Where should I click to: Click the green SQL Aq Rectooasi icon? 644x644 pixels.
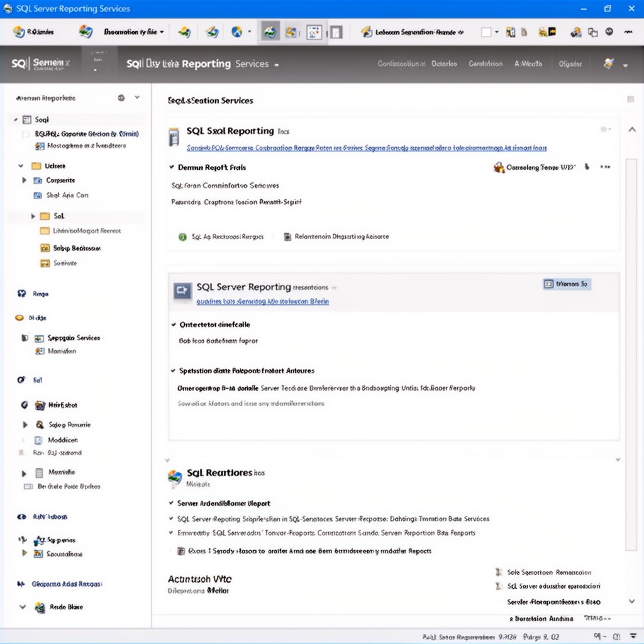(182, 237)
